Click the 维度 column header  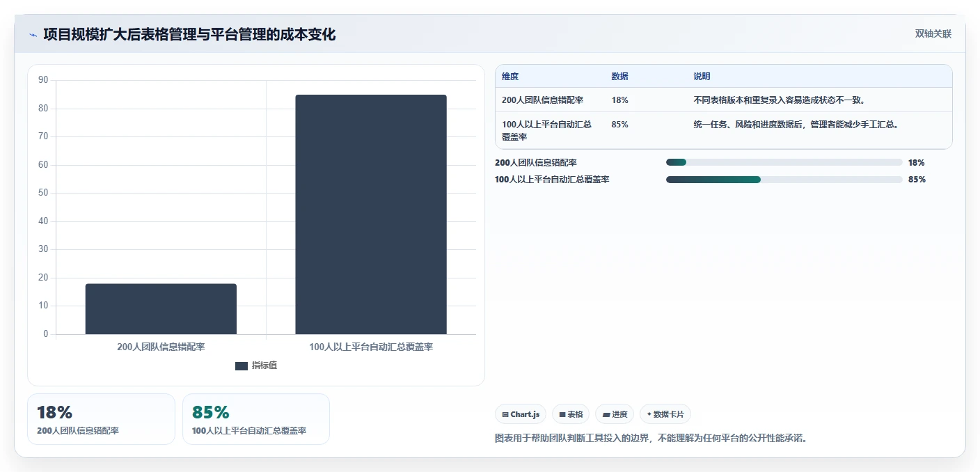click(510, 77)
